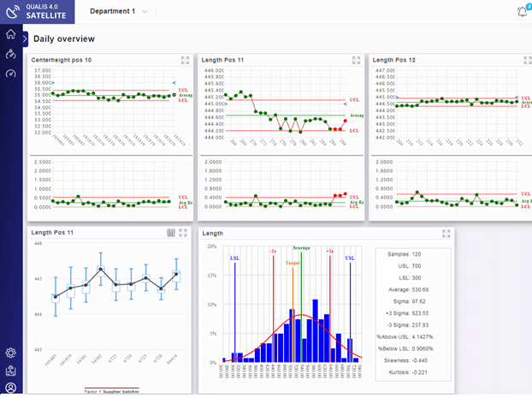Screen dimensions: 532x397
Task: Expand the sidebar with the chevron arrow
Action: point(25,39)
